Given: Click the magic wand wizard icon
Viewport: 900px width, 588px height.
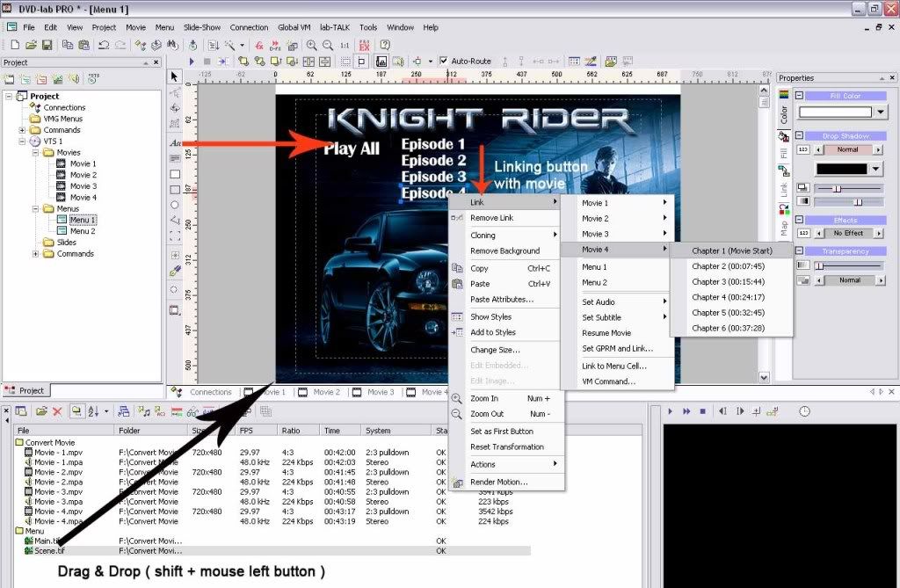Looking at the screenshot, I should 229,45.
